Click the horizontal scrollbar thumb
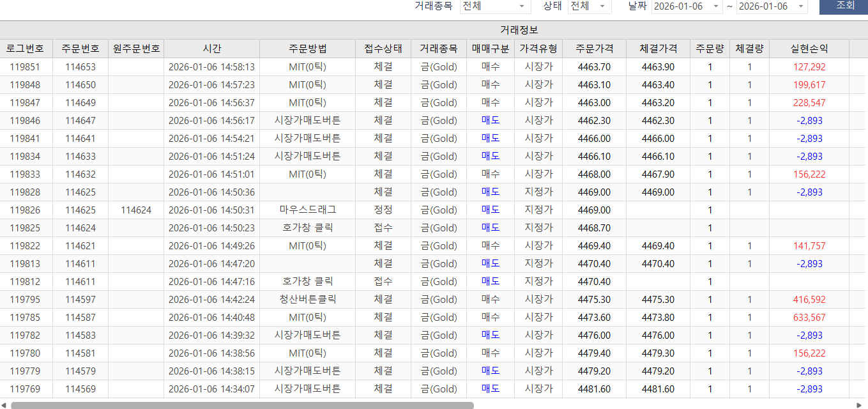 click(x=242, y=405)
